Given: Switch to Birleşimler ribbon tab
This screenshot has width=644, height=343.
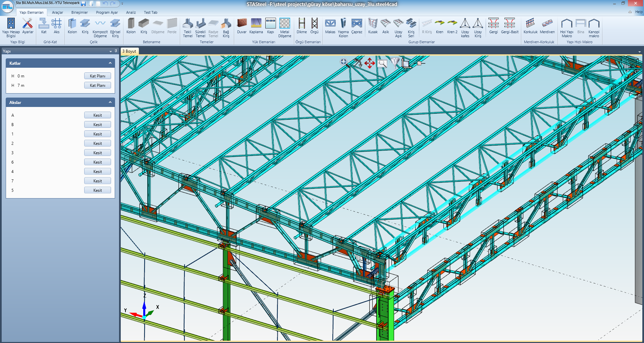Looking at the screenshot, I should 79,12.
